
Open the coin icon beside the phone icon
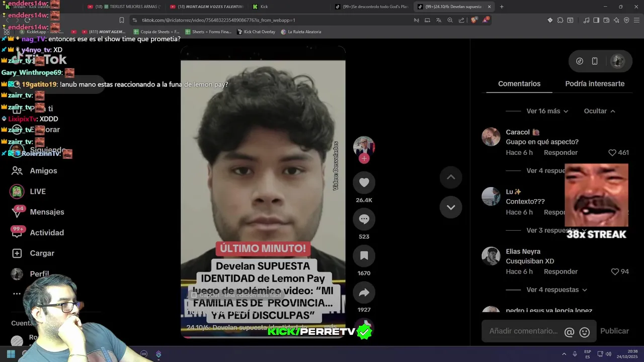point(580,61)
